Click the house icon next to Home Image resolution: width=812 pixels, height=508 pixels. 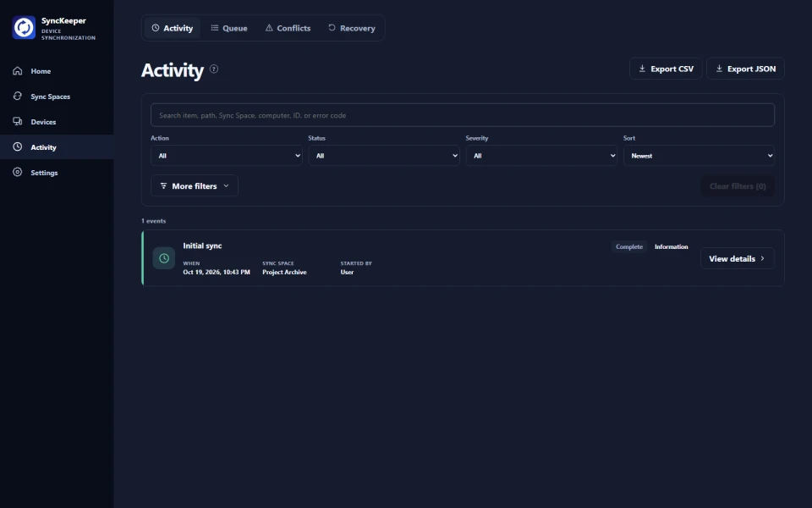point(18,70)
